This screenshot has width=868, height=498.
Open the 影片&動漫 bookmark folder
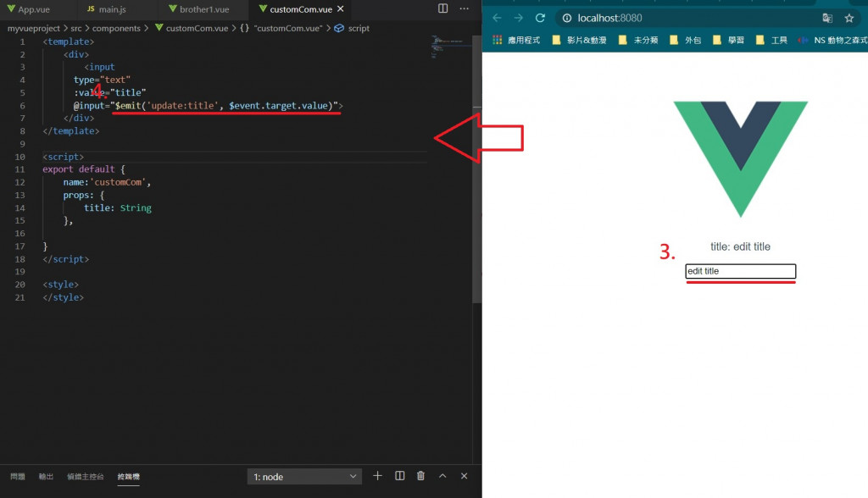click(x=579, y=40)
